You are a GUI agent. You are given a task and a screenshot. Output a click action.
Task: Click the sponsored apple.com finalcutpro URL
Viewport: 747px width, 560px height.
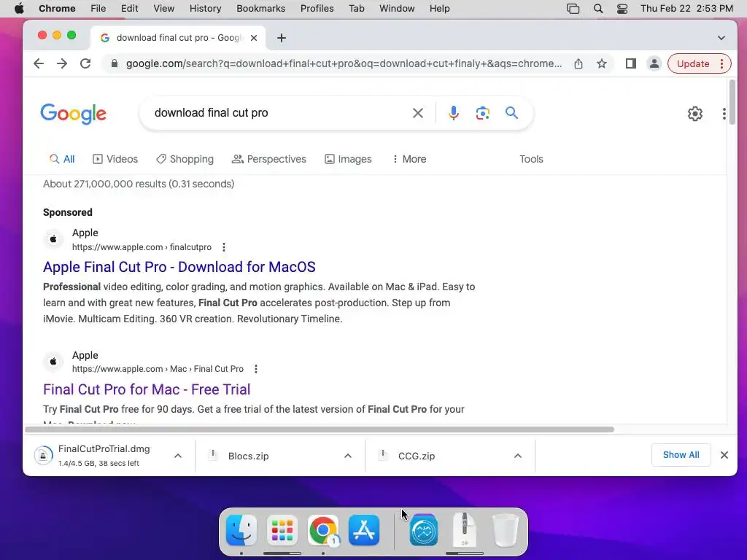(x=142, y=247)
